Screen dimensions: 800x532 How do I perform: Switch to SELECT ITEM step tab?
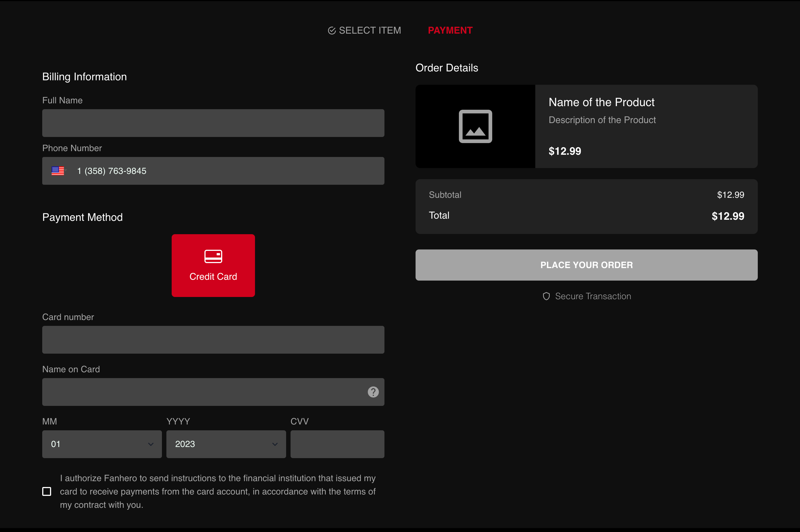click(x=364, y=30)
